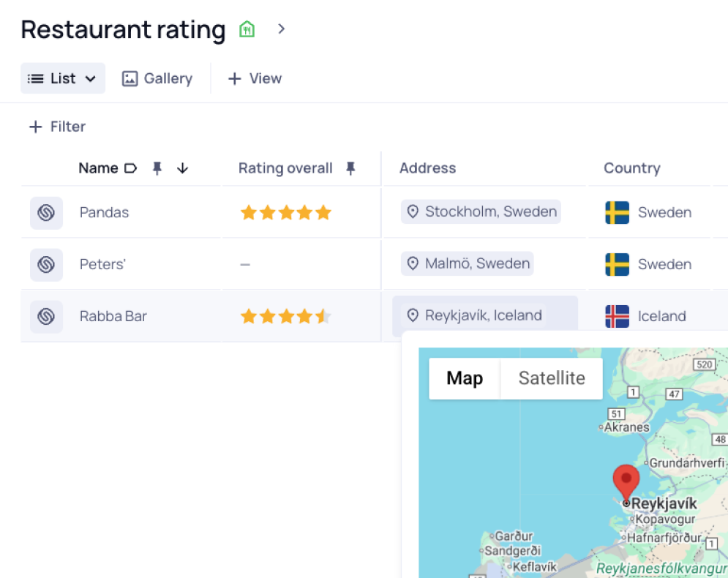Click the Sweden flag in Pandas row
Image resolution: width=728 pixels, height=578 pixels.
coord(617,213)
